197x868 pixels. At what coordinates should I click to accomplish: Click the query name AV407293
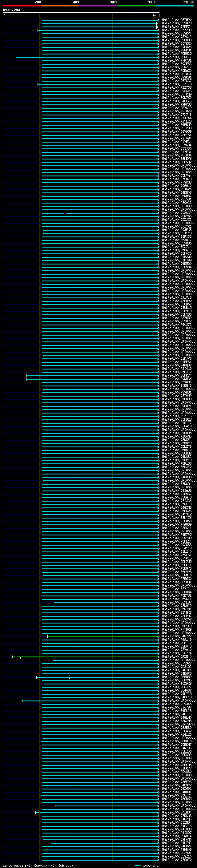(11, 10)
